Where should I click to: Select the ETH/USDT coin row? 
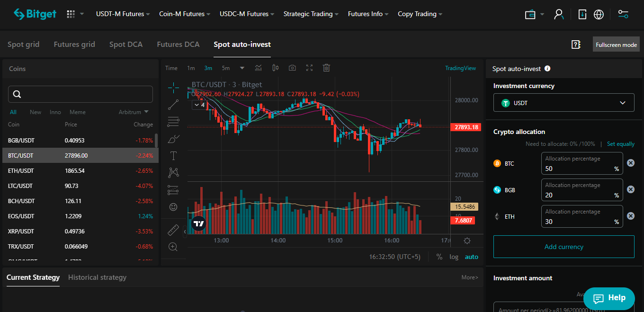pos(80,170)
